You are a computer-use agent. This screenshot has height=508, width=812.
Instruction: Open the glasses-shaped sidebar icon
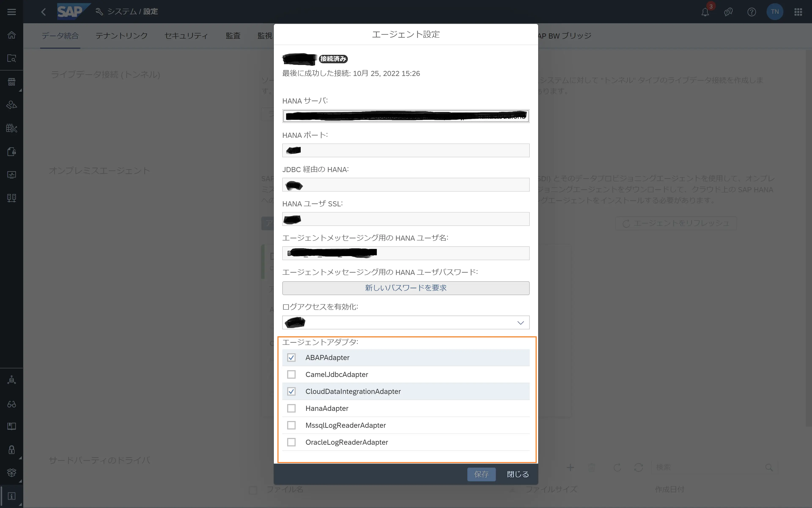point(11,404)
